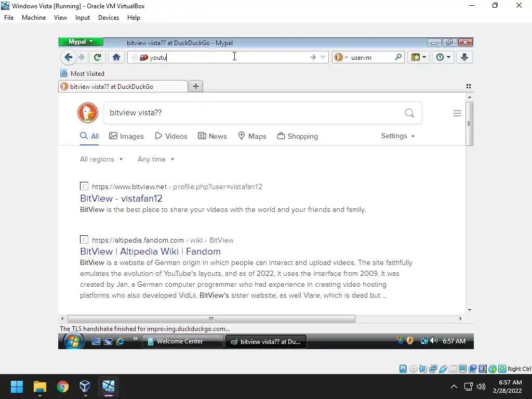Show all tabs grid icon
This screenshot has width=532, height=399.
[469, 87]
